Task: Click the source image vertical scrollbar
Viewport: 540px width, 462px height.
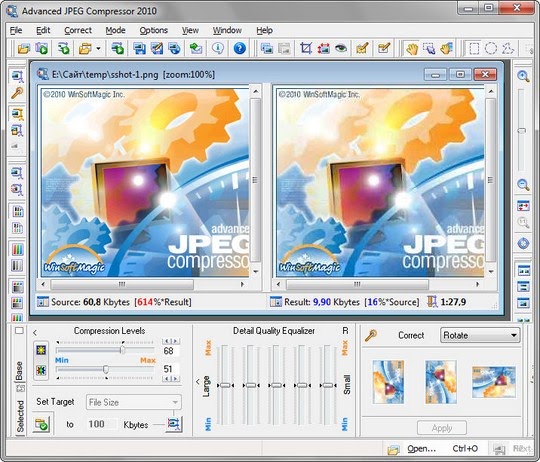Action: [256, 181]
